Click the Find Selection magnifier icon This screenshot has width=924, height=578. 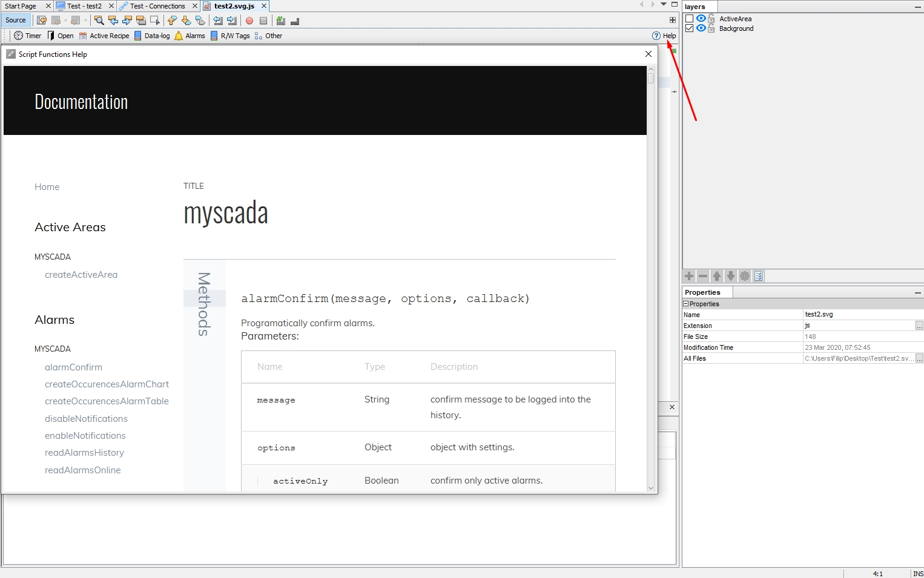pyautogui.click(x=99, y=21)
